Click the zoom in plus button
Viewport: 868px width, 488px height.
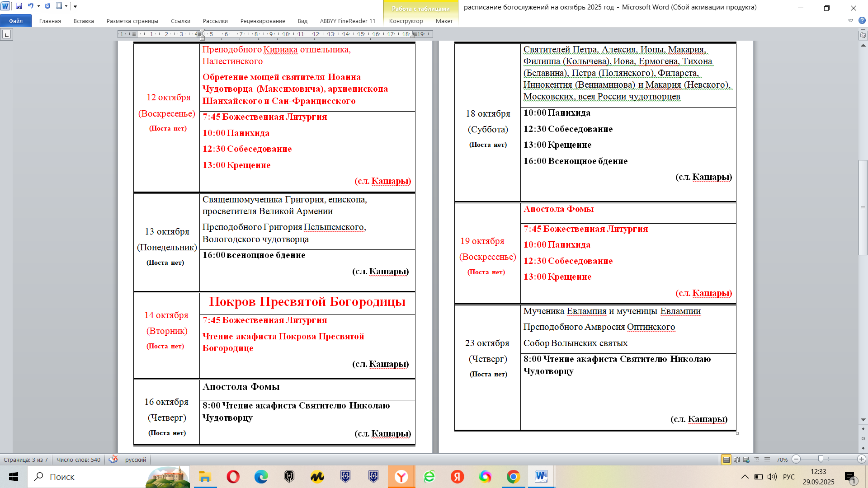pos(861,460)
